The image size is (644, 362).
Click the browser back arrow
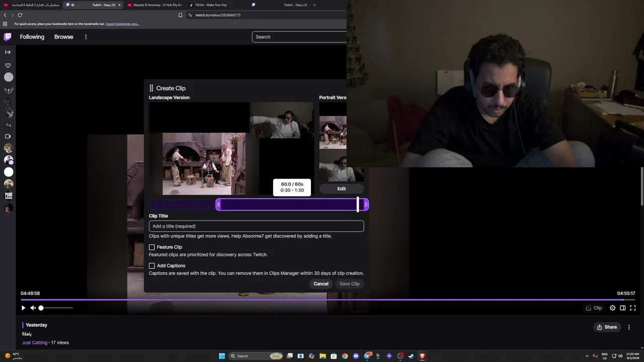5,15
